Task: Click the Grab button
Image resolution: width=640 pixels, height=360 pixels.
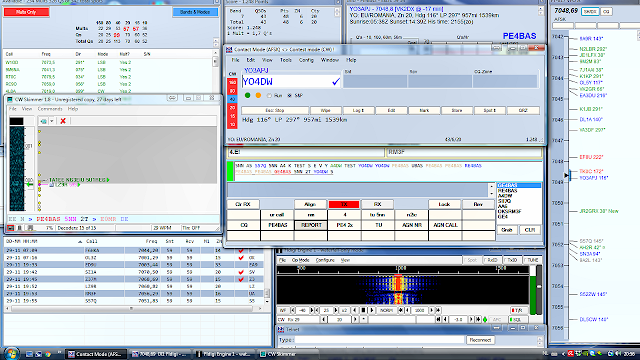Action: 507,230
